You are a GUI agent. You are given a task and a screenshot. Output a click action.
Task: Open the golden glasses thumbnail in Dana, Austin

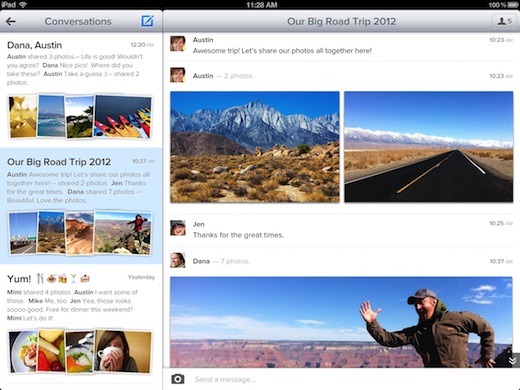(23, 116)
